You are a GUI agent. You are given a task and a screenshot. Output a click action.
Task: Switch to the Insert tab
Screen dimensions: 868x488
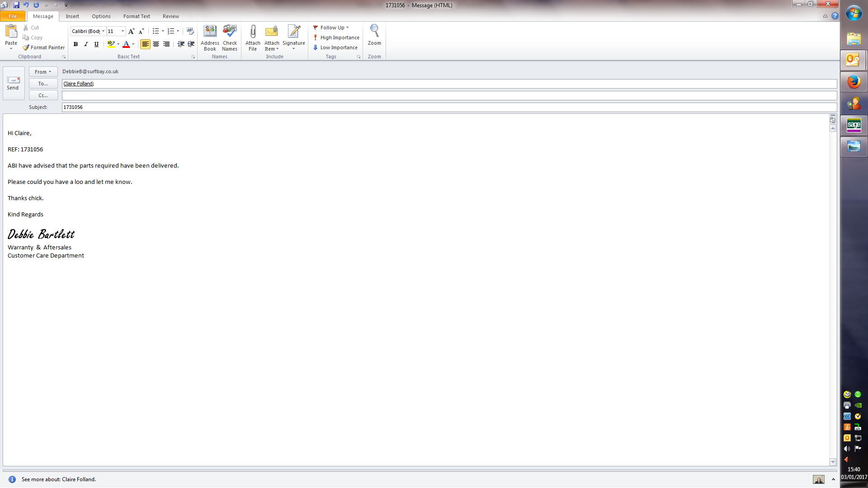pyautogui.click(x=72, y=16)
